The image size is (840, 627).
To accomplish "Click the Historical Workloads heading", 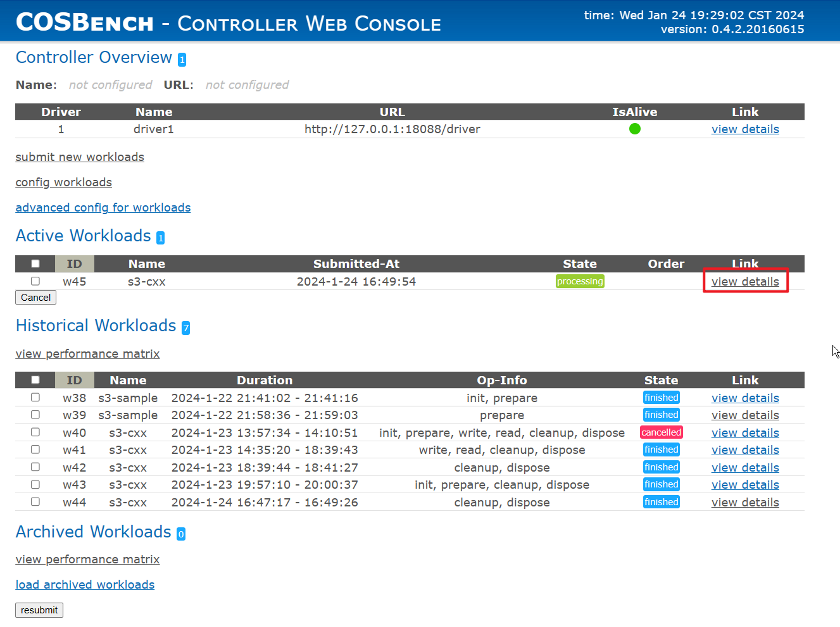I will (x=96, y=326).
